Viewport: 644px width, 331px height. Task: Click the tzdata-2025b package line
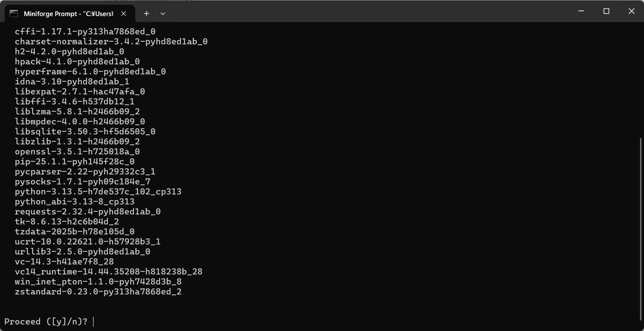point(75,232)
